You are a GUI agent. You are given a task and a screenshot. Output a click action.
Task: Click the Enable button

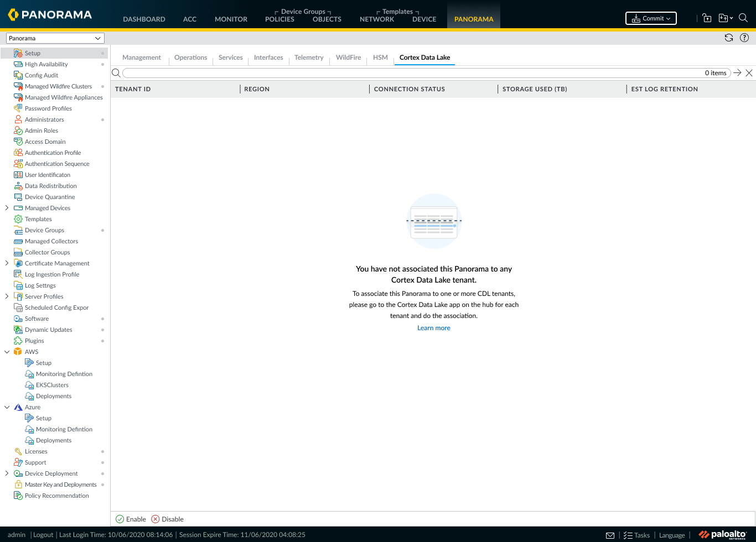[x=131, y=519]
